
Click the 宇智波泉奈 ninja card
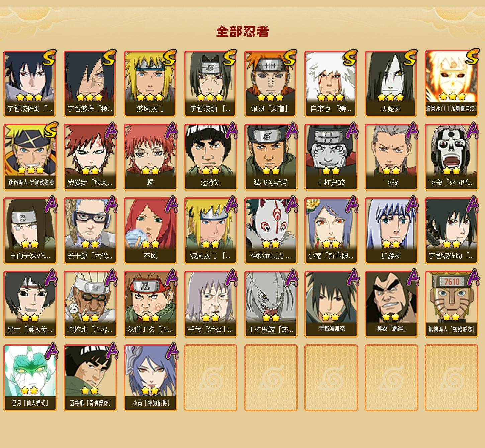click(331, 304)
